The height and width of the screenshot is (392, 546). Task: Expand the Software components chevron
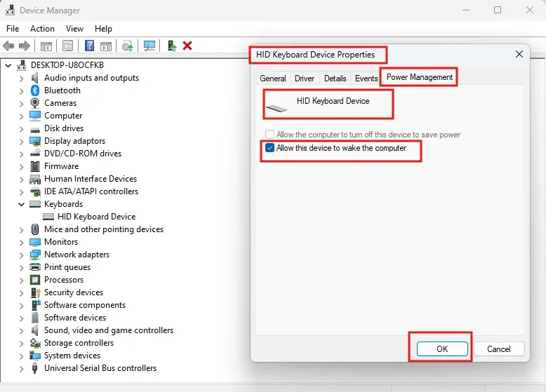tap(21, 305)
